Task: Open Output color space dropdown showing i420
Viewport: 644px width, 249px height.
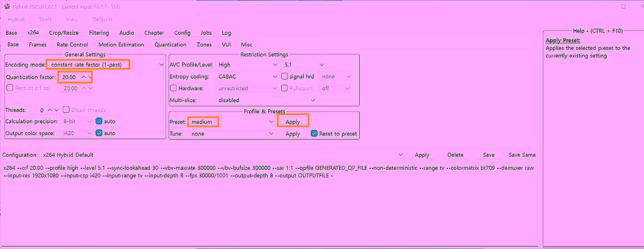Action: (77, 133)
